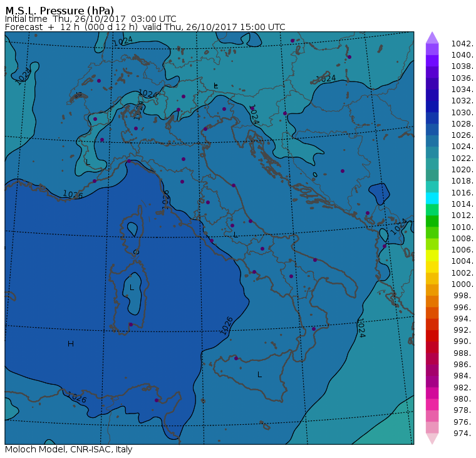Click the legend value "1042."

pyautogui.click(x=462, y=44)
